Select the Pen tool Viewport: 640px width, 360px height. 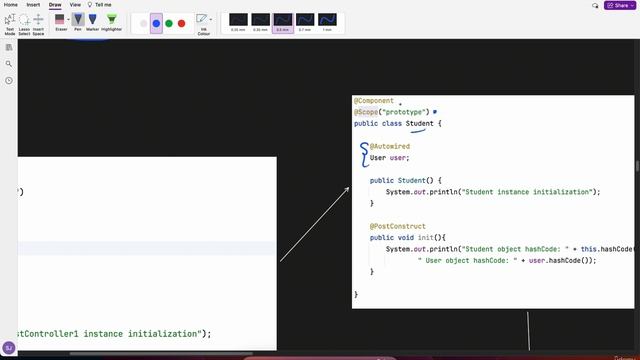[x=78, y=22]
